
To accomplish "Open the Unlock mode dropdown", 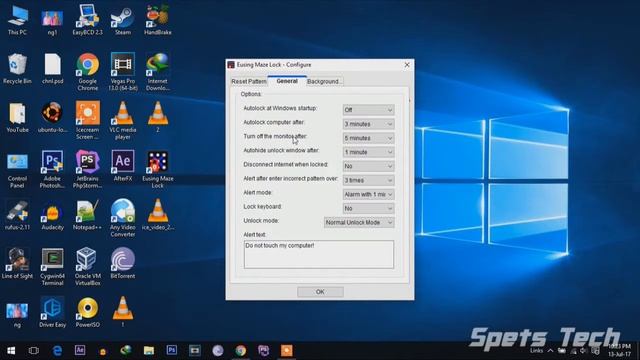I will click(x=359, y=222).
